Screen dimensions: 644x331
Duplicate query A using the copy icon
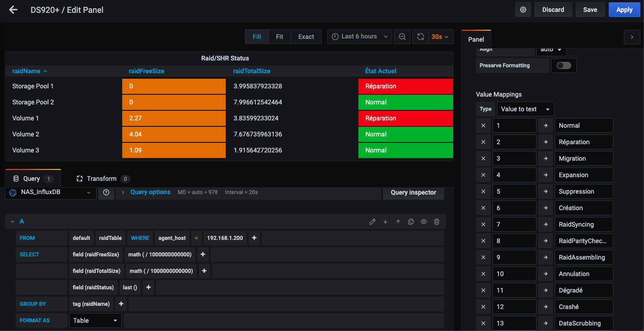tap(411, 222)
